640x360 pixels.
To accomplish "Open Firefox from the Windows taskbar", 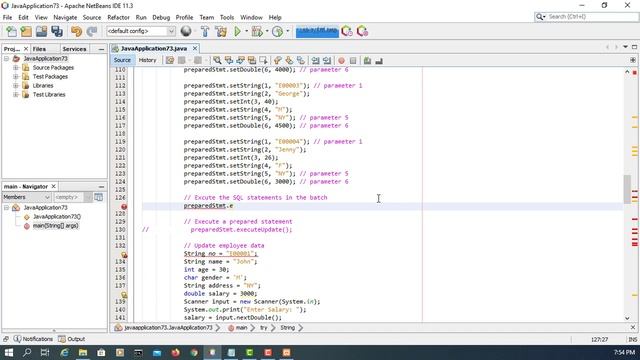I will click(x=176, y=352).
